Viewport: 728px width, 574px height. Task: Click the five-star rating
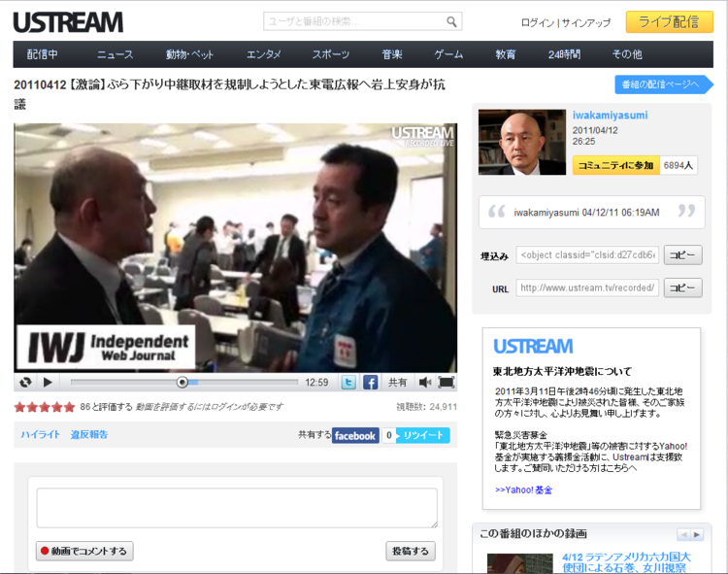coord(44,407)
